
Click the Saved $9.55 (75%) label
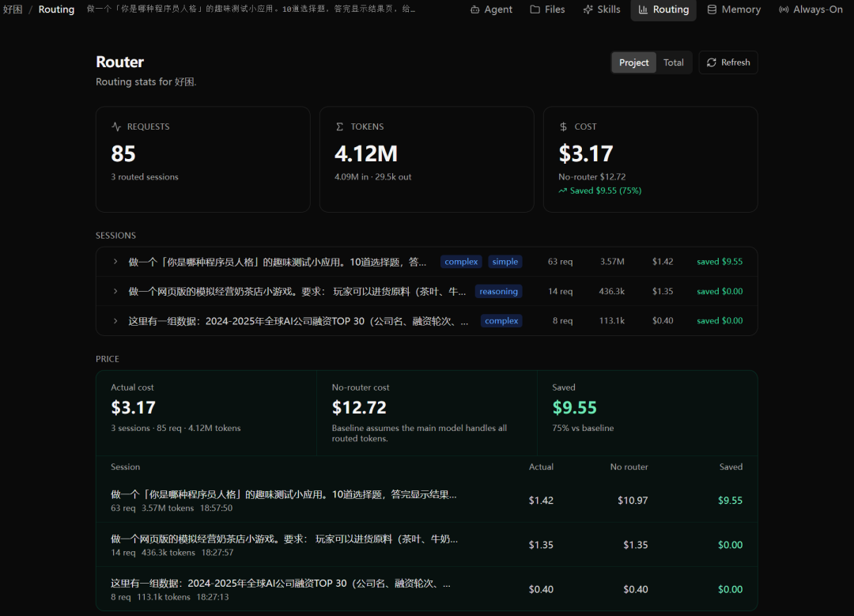tap(605, 191)
